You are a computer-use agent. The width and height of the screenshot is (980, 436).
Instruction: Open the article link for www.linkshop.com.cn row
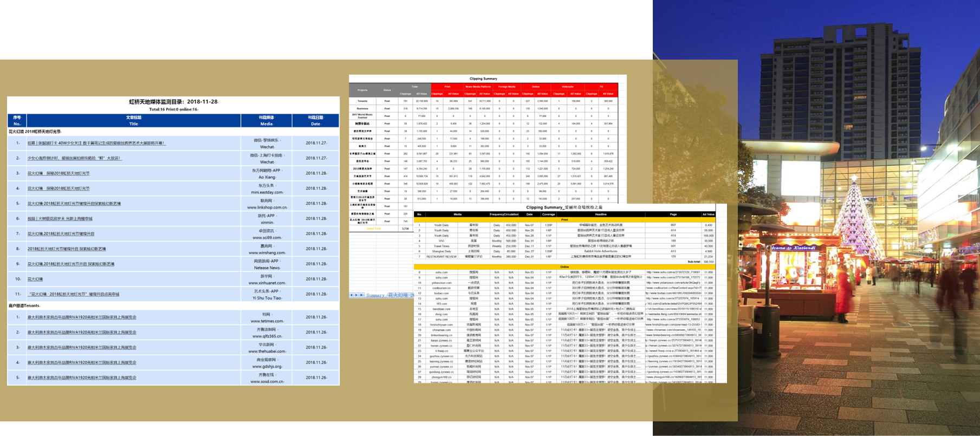[x=74, y=204]
